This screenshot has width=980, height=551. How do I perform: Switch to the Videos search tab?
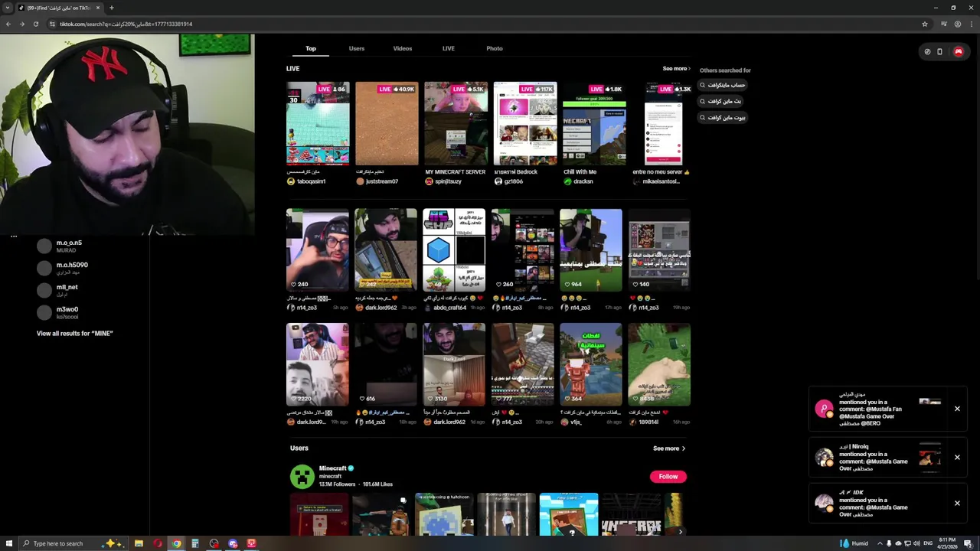[x=403, y=48]
